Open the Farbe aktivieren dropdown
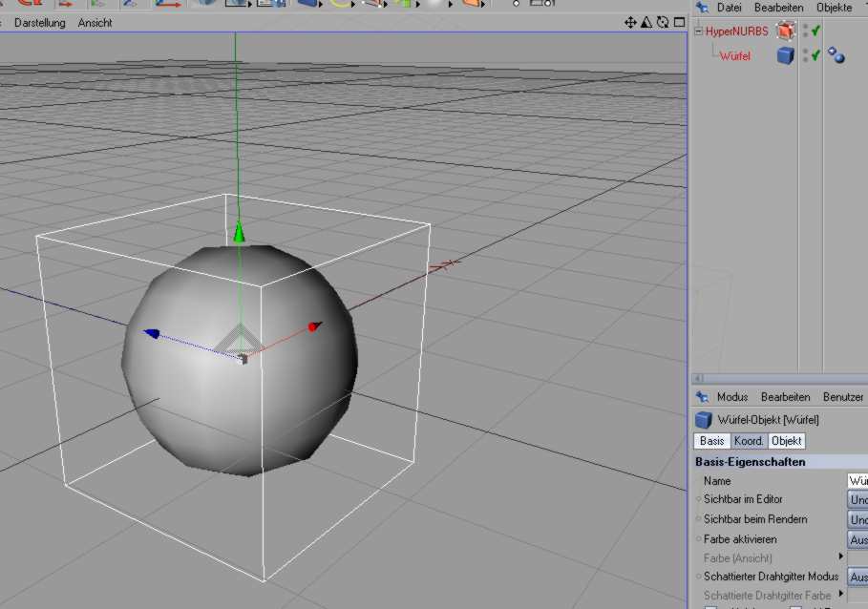 (857, 539)
